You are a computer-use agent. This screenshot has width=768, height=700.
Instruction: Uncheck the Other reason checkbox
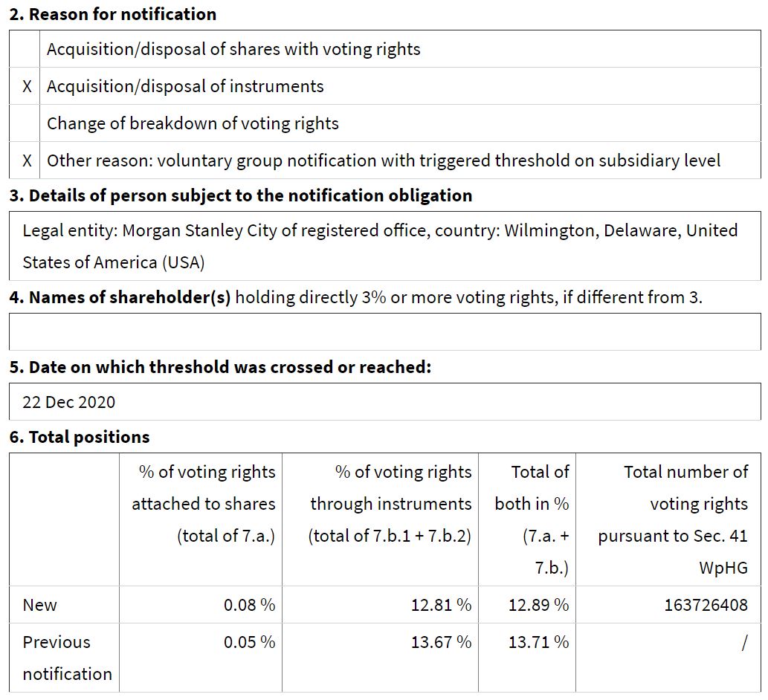pos(27,161)
